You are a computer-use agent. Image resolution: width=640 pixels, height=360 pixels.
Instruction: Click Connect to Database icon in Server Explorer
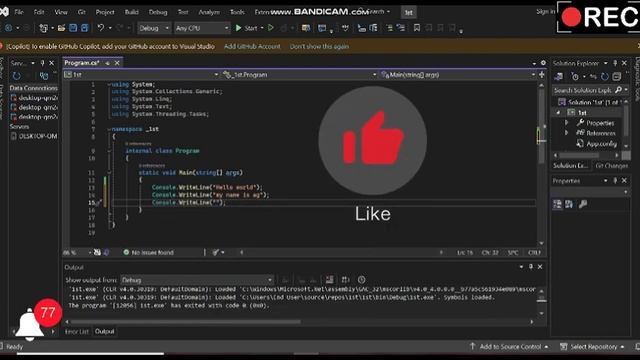pyautogui.click(x=44, y=76)
